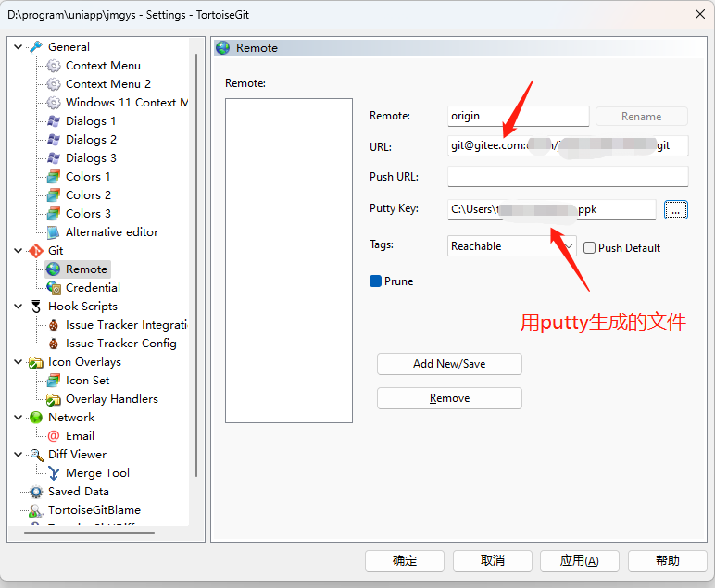Viewport: 715px width, 588px height.
Task: Collapse the Icon Overlays tree node
Action: pyautogui.click(x=19, y=362)
